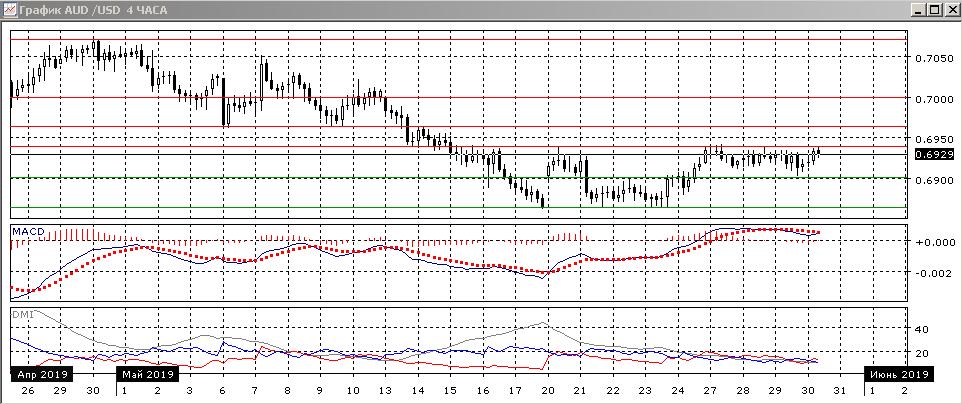Click the chart icon in the title bar
This screenshot has width=962, height=404.
(10, 10)
